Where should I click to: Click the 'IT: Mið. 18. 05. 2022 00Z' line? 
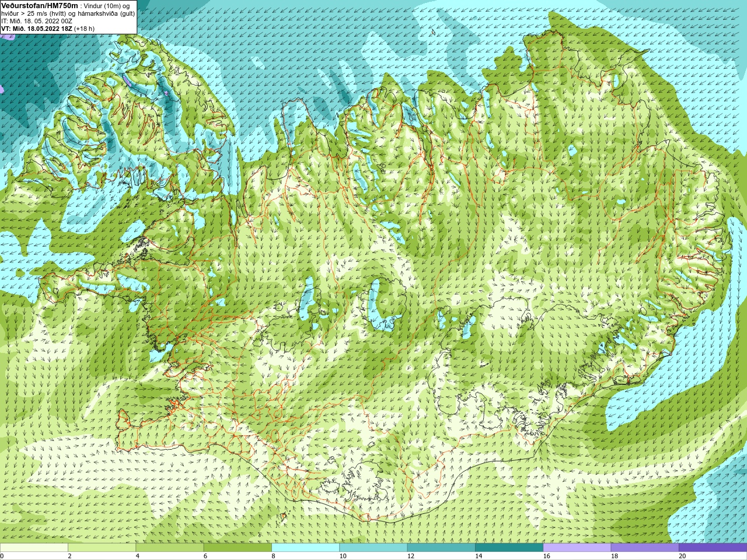[37, 21]
